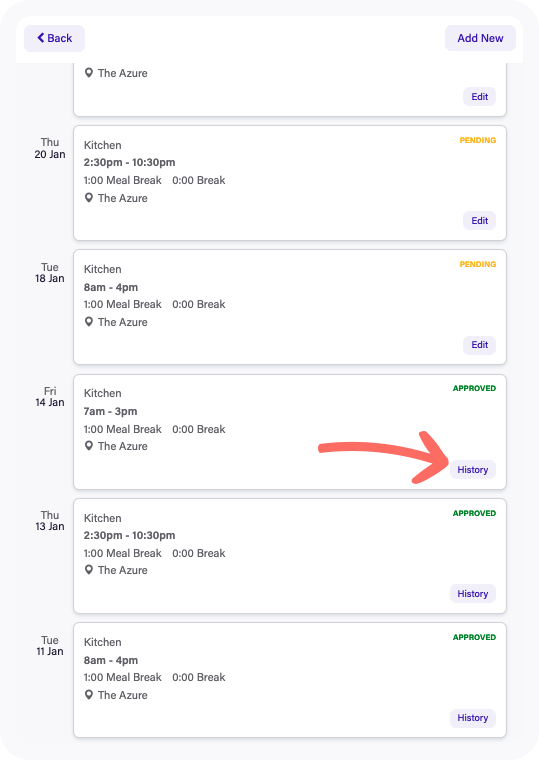Go back using the Back button
The image size is (539, 760).
(x=54, y=38)
